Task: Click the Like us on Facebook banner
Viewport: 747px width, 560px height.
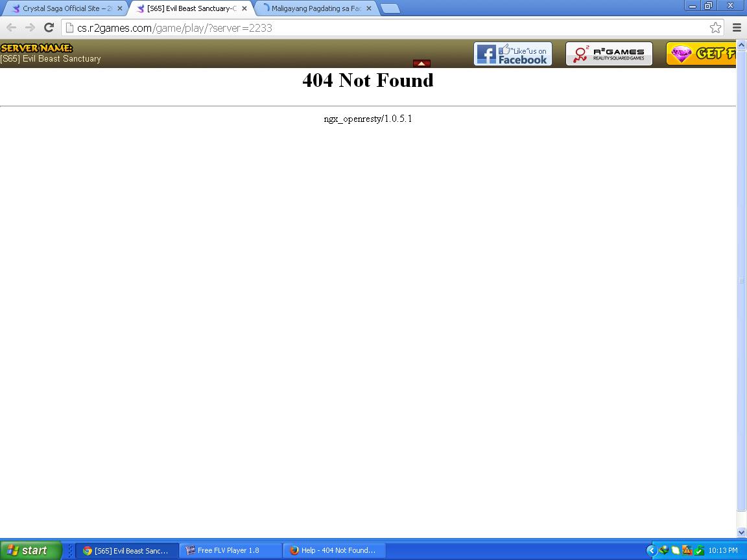Action: coord(512,54)
